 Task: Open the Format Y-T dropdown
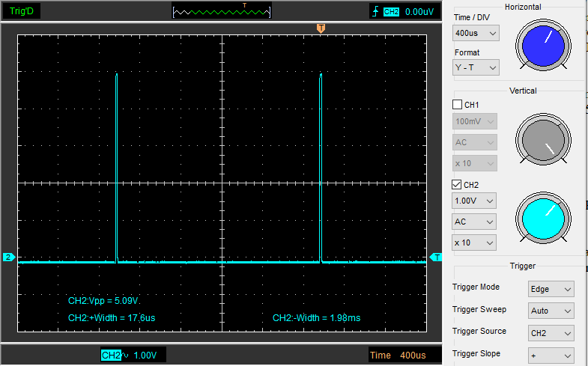tap(476, 68)
